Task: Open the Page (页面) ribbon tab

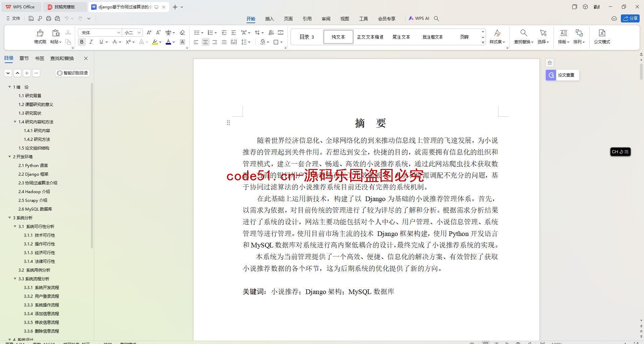Action: [x=288, y=19]
